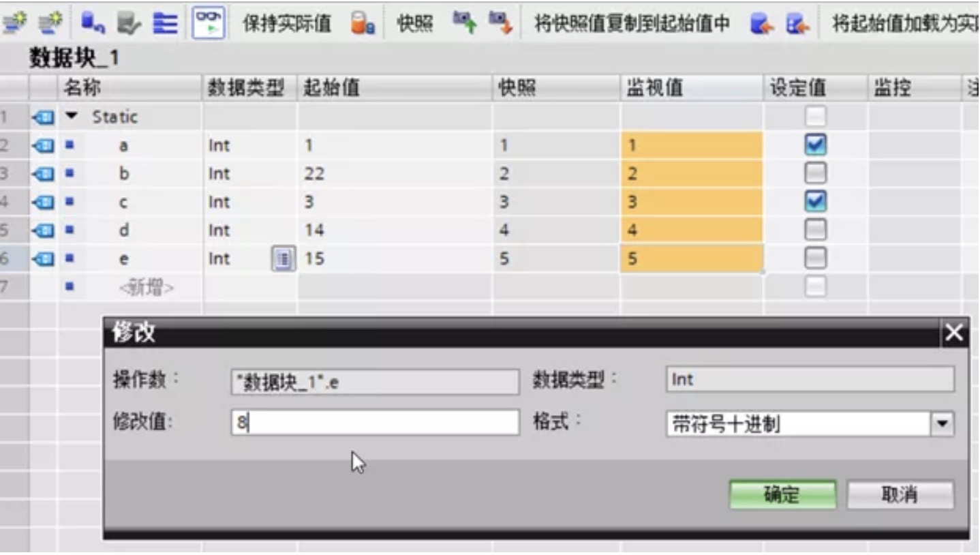This screenshot has width=980, height=555.
Task: Confirm with the 确定 button
Action: click(782, 495)
